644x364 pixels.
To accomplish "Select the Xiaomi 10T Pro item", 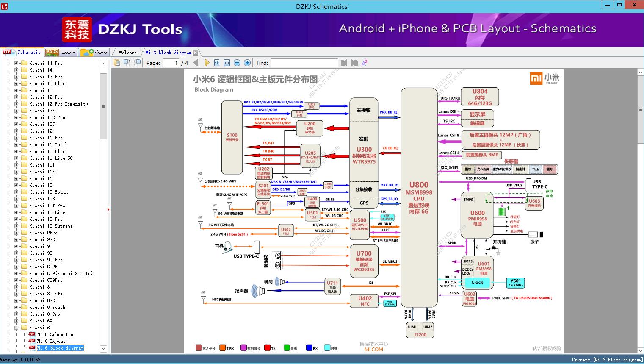I will (x=47, y=206).
